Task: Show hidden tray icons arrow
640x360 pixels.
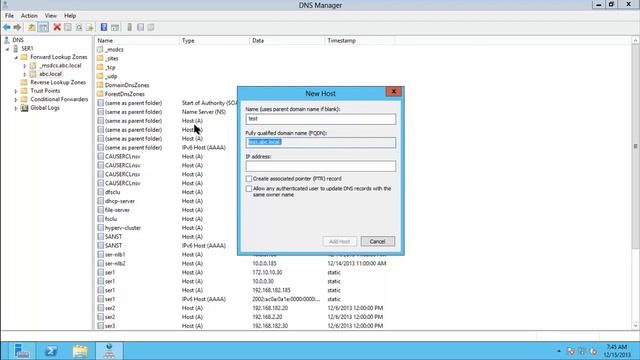Action: (559, 351)
